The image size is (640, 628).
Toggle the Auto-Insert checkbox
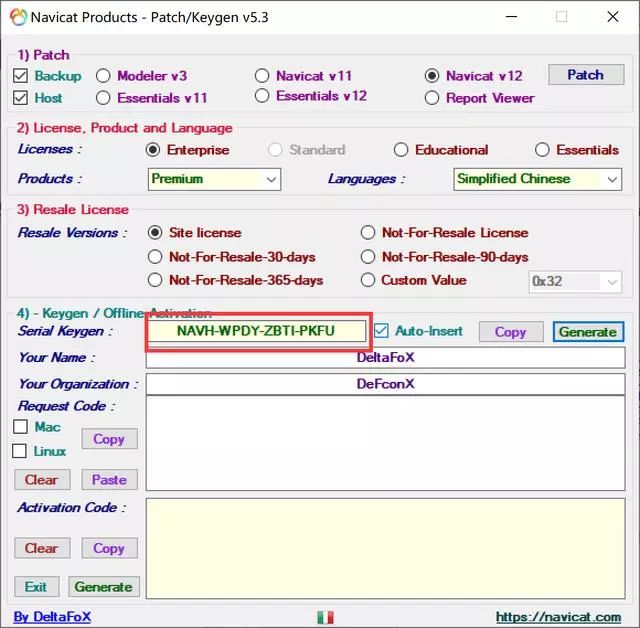tap(381, 331)
